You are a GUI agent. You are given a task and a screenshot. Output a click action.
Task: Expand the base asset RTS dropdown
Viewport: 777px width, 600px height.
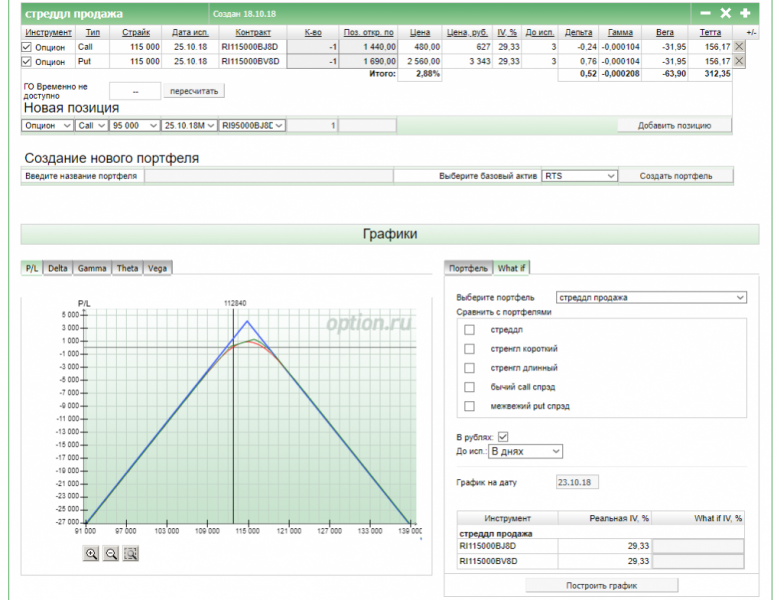[x=579, y=175]
